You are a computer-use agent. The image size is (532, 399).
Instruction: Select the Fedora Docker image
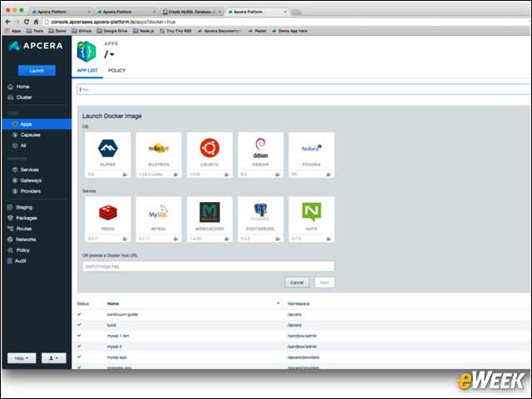pos(312,155)
